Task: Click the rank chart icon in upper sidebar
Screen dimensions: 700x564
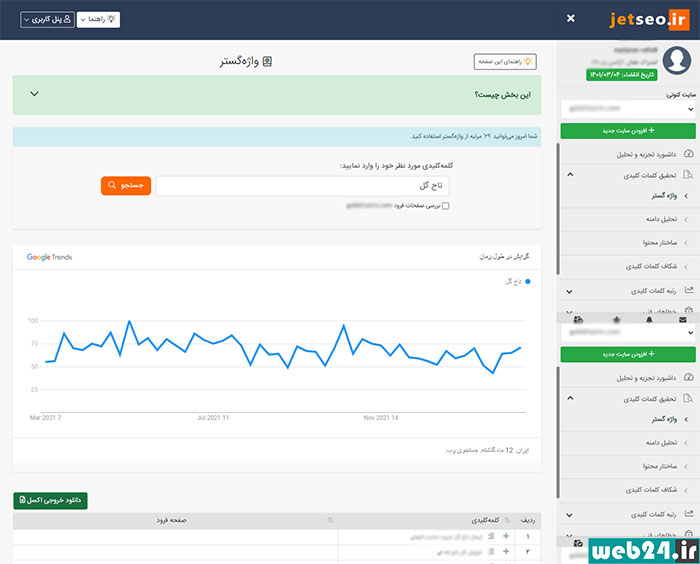Action: coord(688,290)
